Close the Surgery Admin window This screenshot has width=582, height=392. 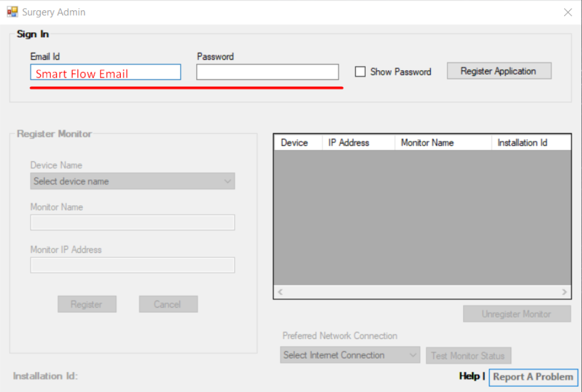[568, 12]
